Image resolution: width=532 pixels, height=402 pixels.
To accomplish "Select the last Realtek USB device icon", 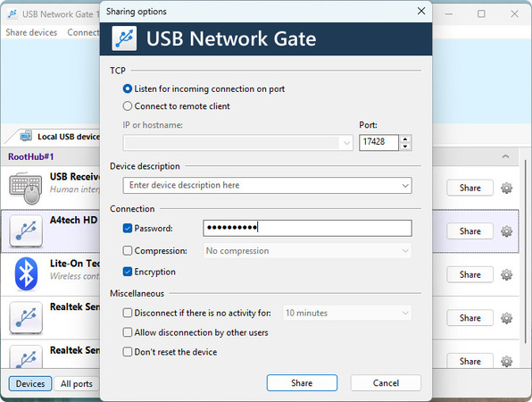I will (26, 356).
